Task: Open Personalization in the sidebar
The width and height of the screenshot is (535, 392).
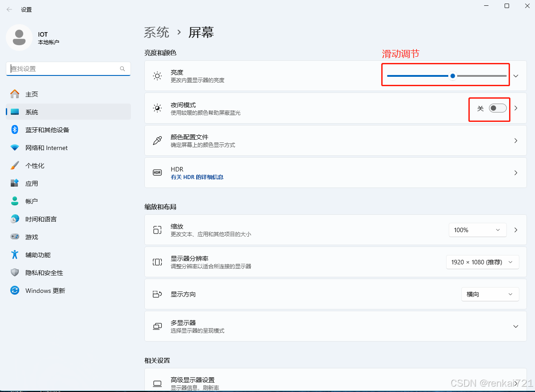Action: coord(35,166)
